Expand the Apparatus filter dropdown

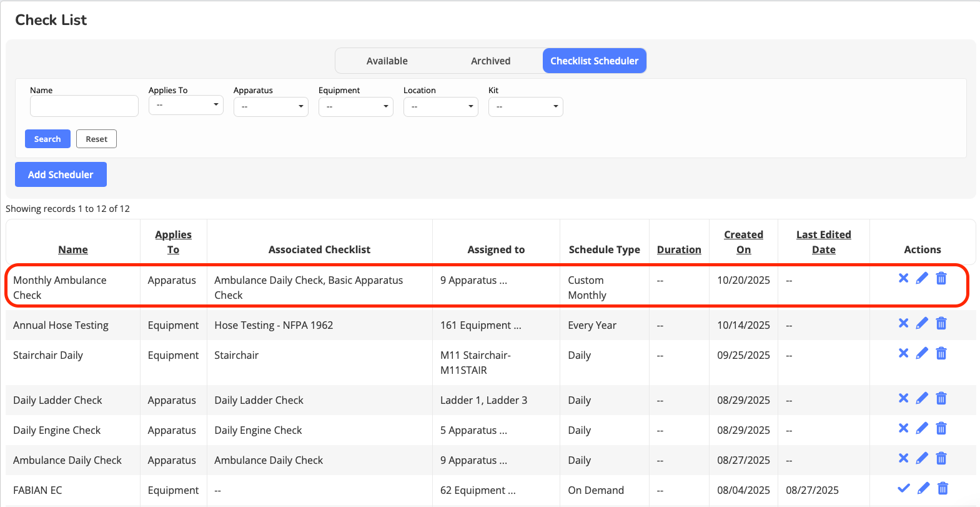270,107
